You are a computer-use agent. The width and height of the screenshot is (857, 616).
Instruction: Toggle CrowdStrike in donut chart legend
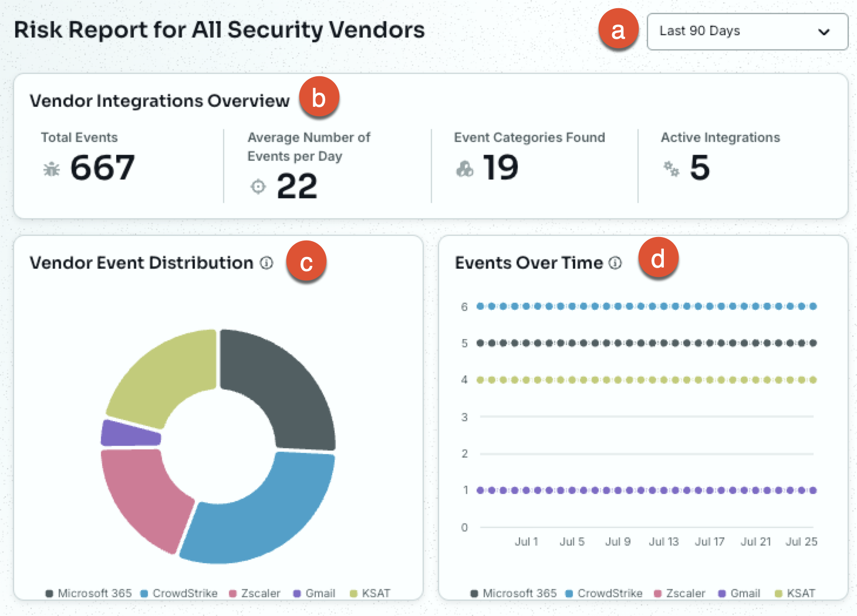(x=179, y=593)
